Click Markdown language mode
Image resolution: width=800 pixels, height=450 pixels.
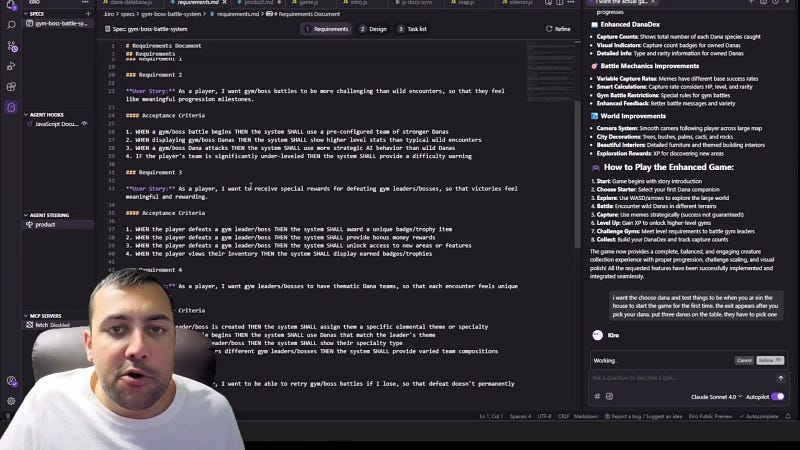pyautogui.click(x=586, y=416)
